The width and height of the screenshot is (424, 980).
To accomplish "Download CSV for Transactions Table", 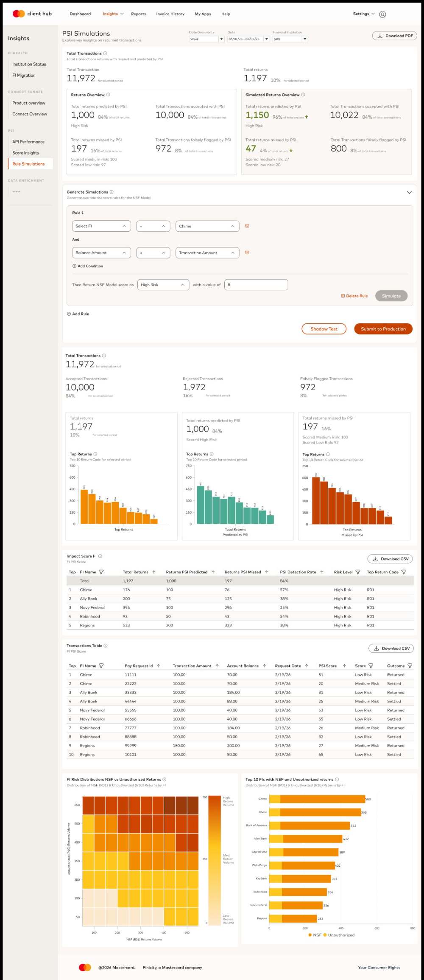I will coord(391,649).
